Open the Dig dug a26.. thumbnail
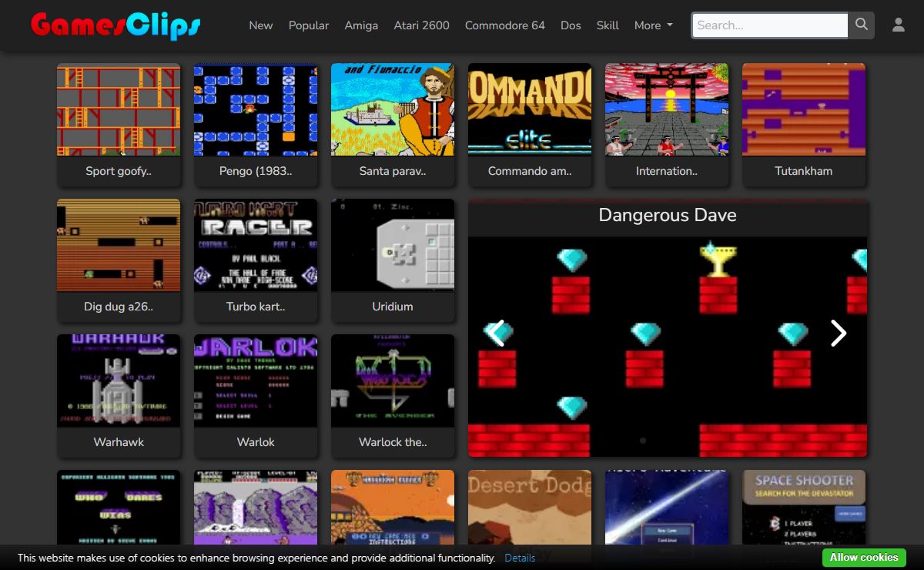 point(119,245)
